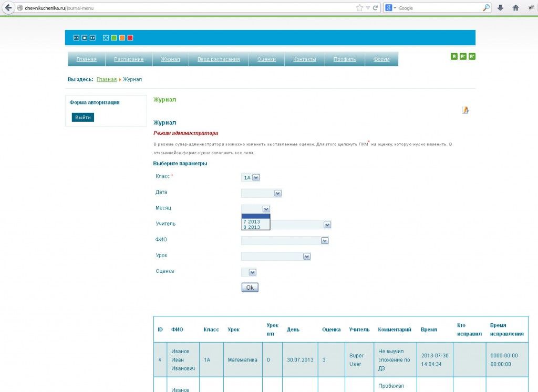Collapse the Месяц dropdown arrow
The image size is (538, 392).
coord(266,209)
